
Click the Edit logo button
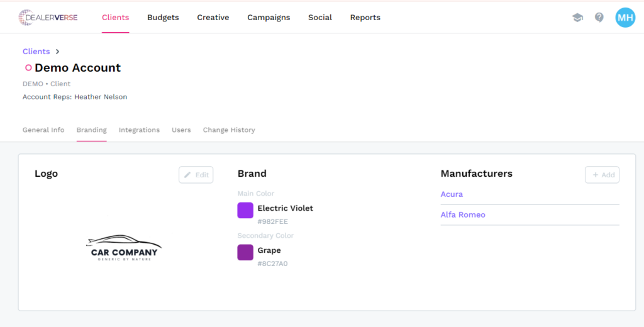pyautogui.click(x=196, y=175)
